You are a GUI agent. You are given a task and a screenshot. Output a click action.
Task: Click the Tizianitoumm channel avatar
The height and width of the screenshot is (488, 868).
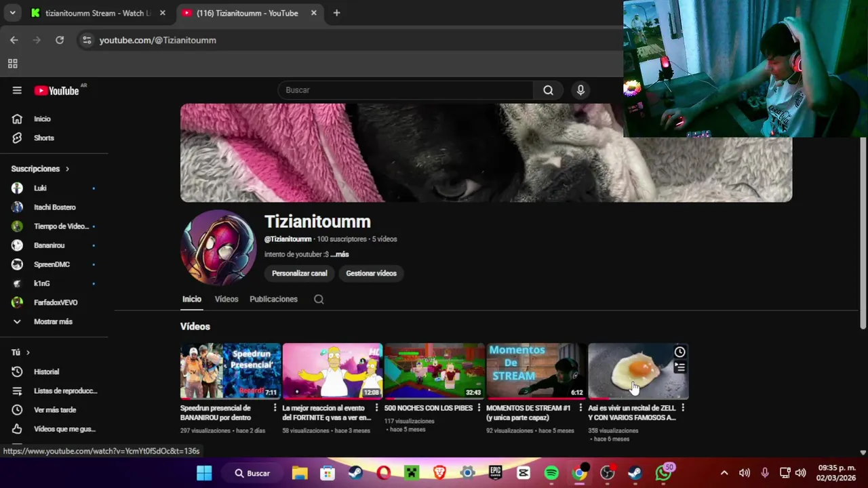pos(218,247)
